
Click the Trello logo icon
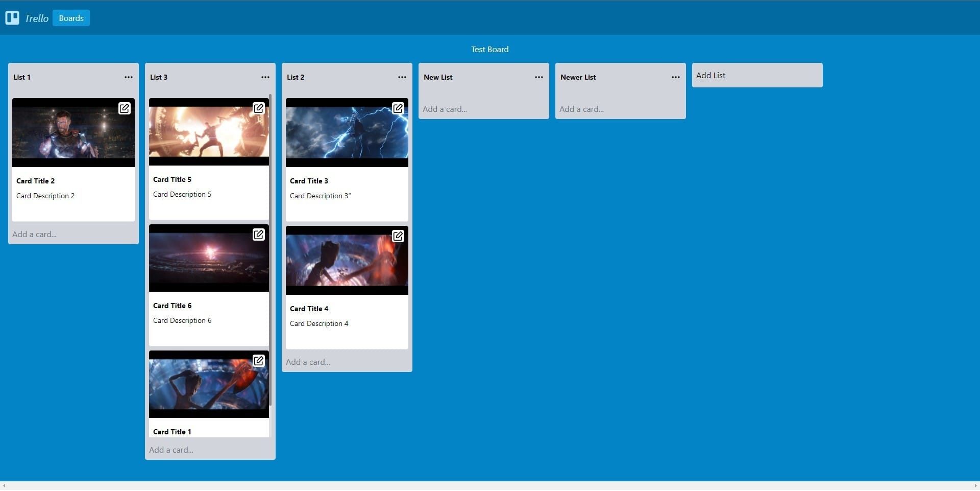pyautogui.click(x=12, y=18)
